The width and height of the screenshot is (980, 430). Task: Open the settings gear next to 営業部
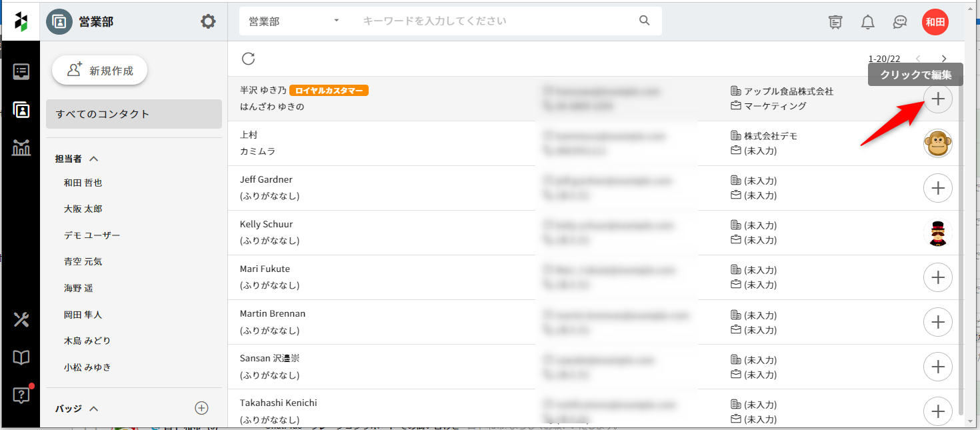(208, 21)
